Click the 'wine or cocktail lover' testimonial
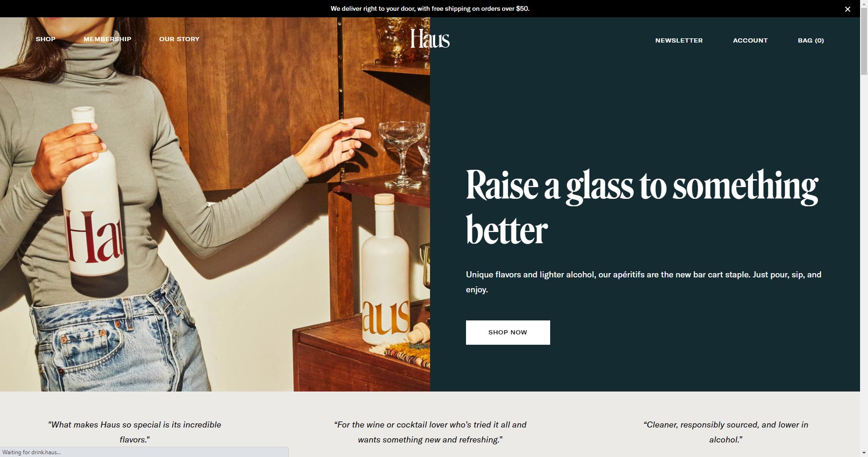The image size is (868, 457). point(430,432)
